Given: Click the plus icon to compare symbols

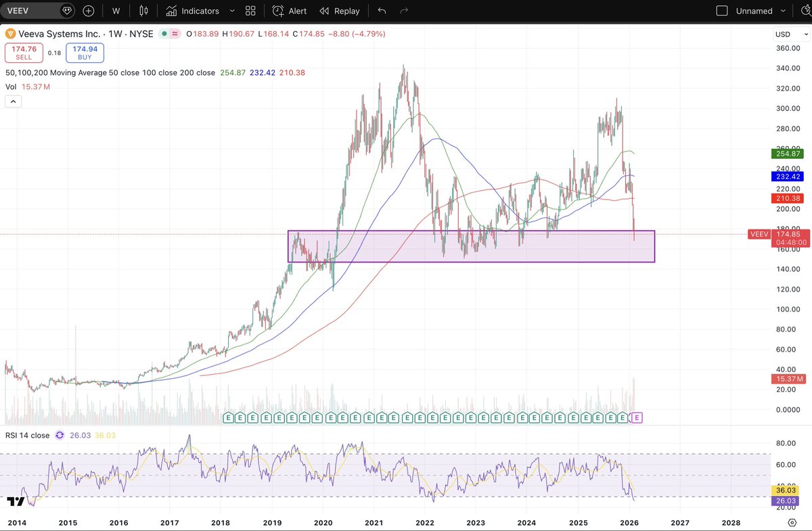Looking at the screenshot, I should (x=89, y=11).
